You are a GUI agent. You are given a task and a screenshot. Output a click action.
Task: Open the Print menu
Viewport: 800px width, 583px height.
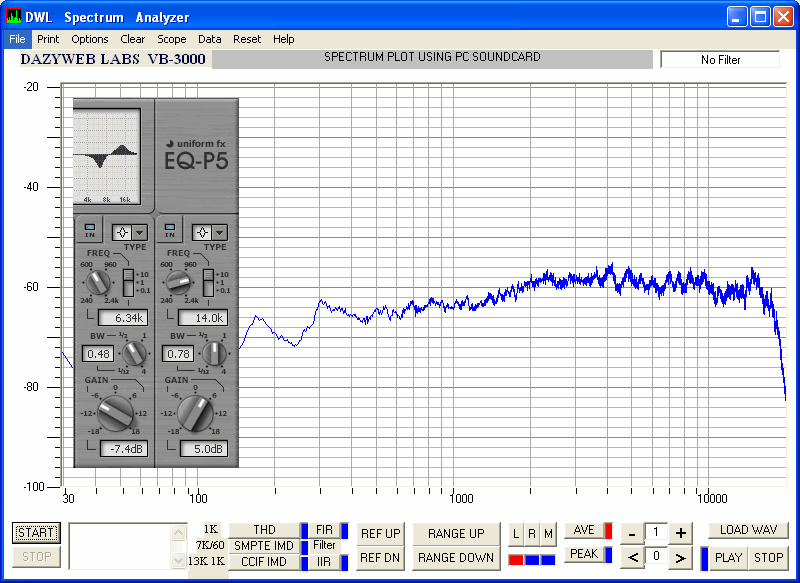(x=48, y=39)
